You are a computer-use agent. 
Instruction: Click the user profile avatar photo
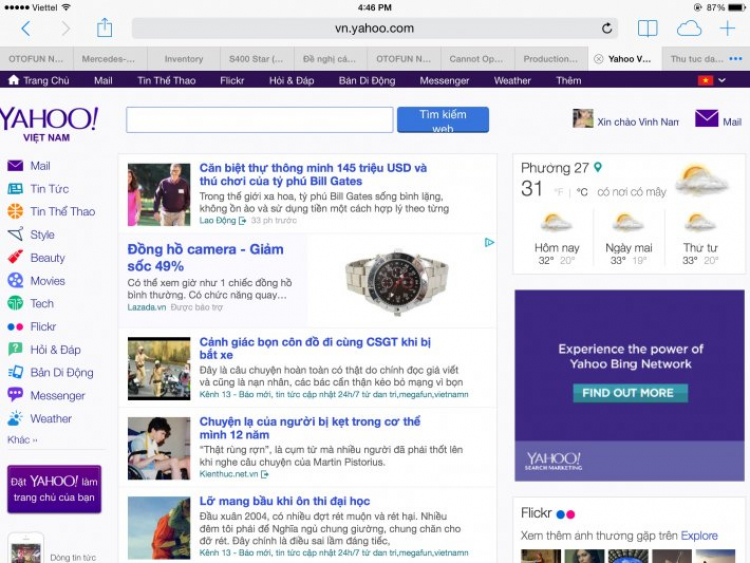coord(583,118)
